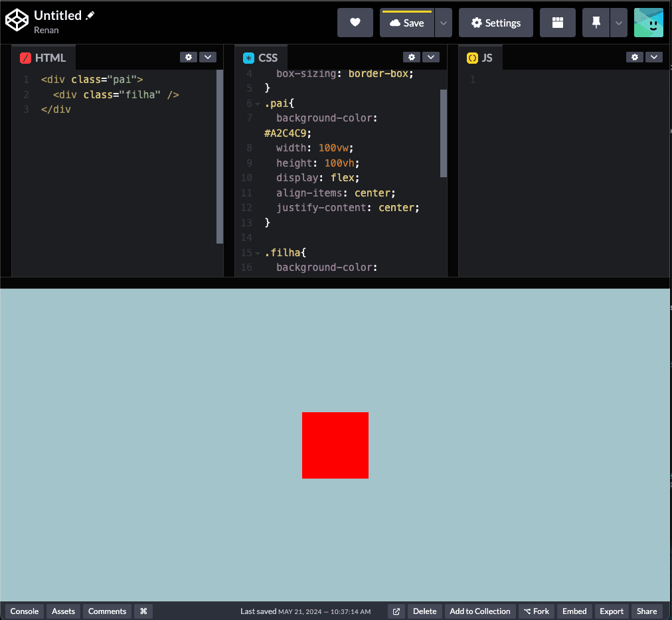672x620 pixels.
Task: Open the user avatar menu
Action: [648, 23]
